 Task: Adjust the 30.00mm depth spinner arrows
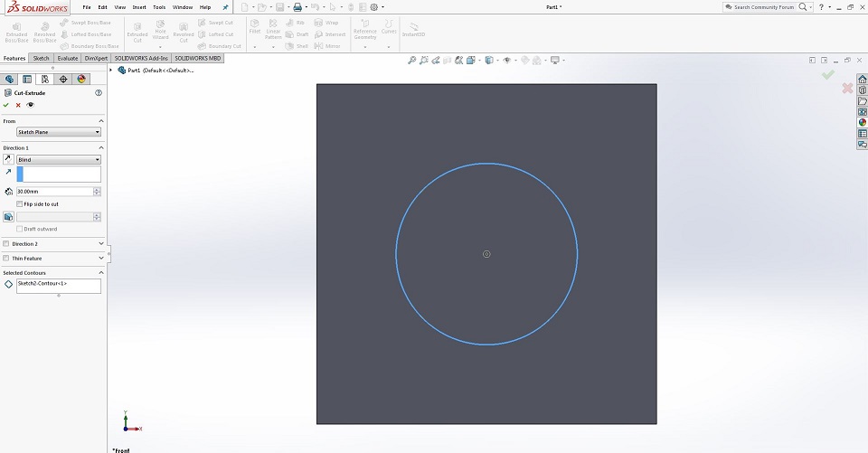pyautogui.click(x=97, y=192)
